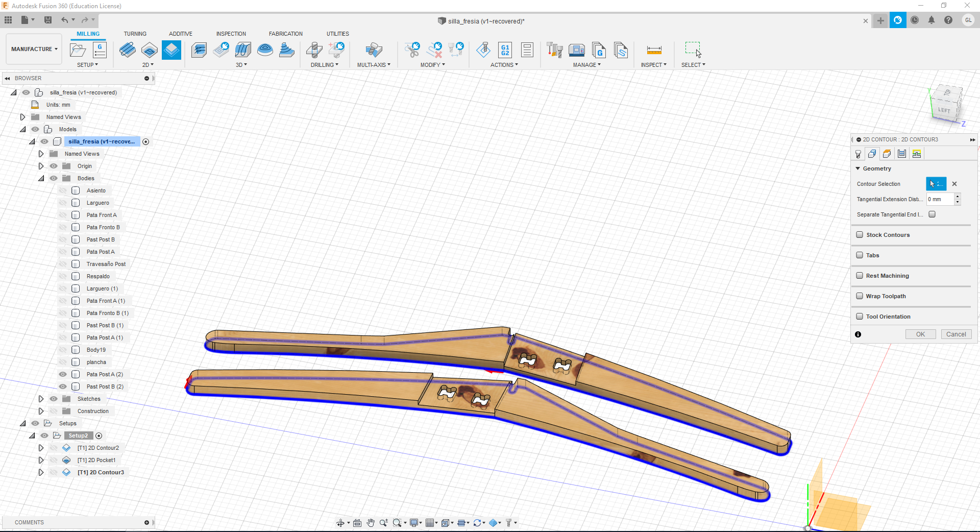Click the Pan hand icon in navigation bar
Viewport: 980px width, 532px height.
tap(371, 523)
